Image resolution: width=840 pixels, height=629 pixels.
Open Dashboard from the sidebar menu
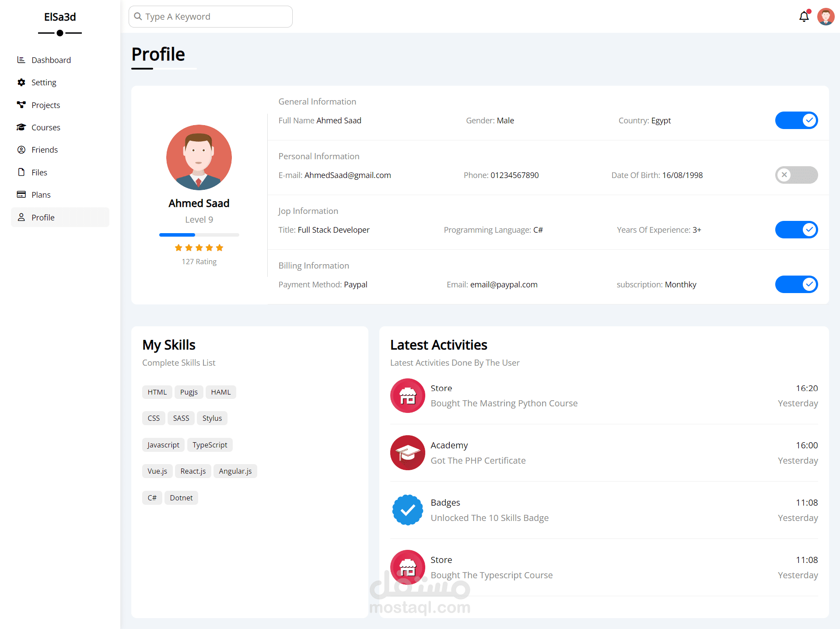coord(51,60)
